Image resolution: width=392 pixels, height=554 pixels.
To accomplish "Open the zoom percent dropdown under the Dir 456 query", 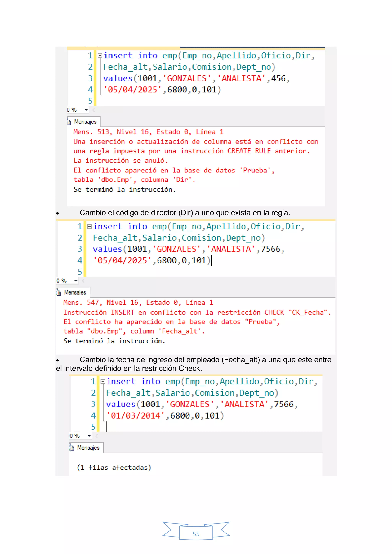I will pos(86,110).
